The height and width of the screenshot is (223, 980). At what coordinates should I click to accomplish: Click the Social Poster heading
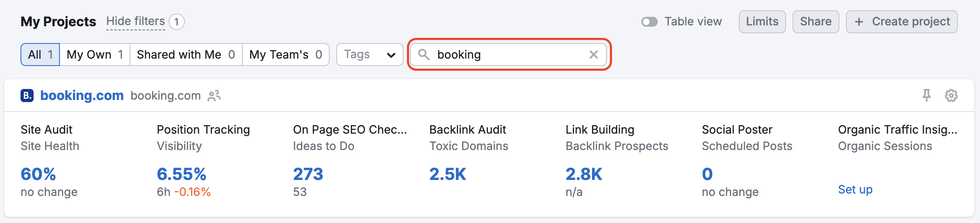(737, 130)
